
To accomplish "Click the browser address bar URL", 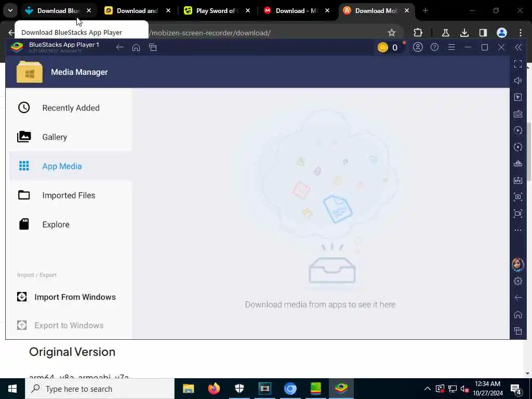I will point(210,33).
